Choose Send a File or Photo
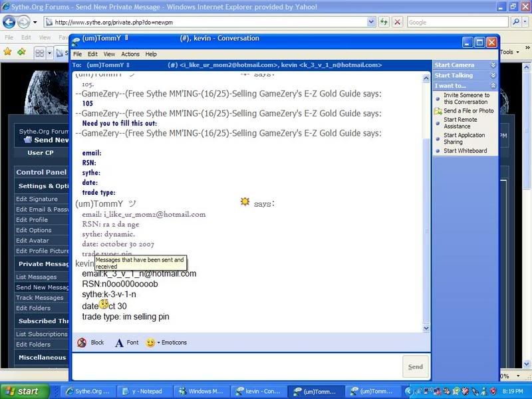 click(x=468, y=110)
